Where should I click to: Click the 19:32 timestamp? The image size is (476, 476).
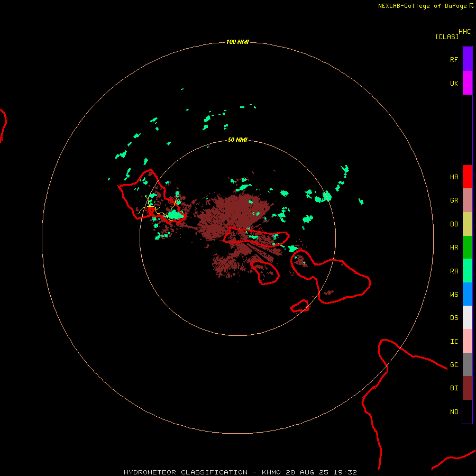pyautogui.click(x=345, y=472)
